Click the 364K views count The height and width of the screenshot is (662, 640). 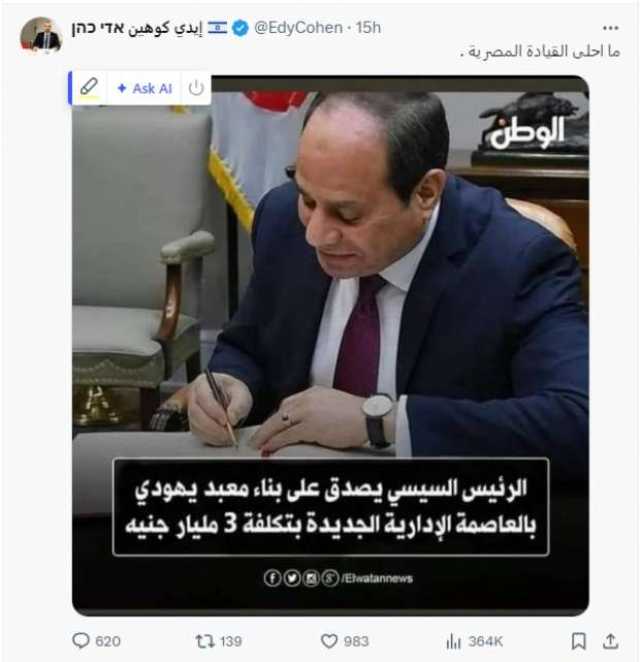[x=485, y=641]
